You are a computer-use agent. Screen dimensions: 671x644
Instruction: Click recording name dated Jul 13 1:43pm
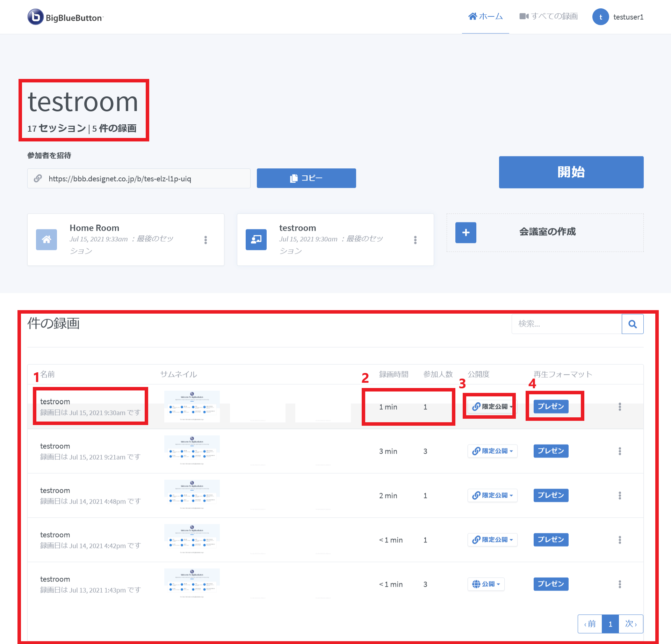(x=55, y=579)
